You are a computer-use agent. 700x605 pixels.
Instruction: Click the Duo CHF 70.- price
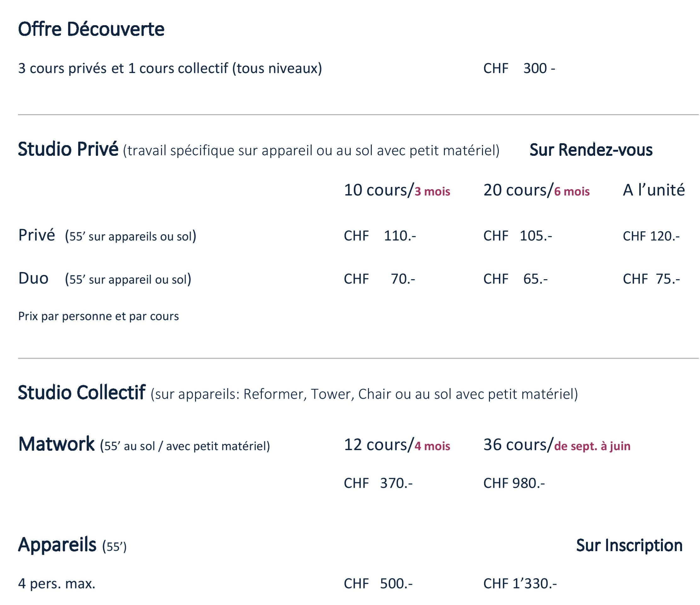(380, 279)
